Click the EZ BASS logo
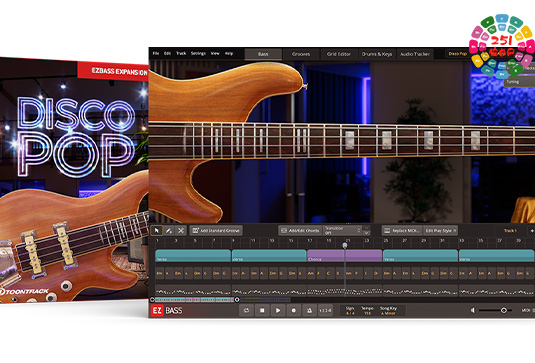The height and width of the screenshot is (363, 535). click(x=167, y=310)
